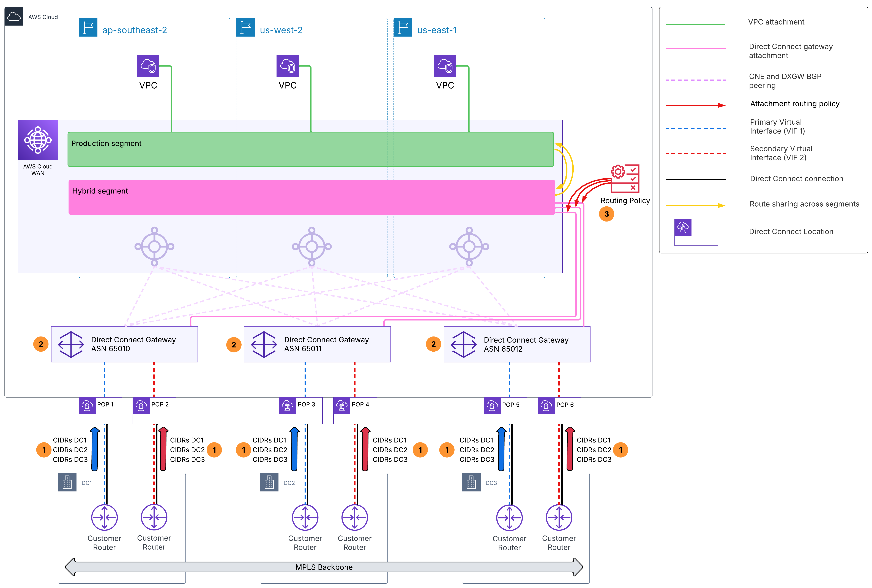Select the green Production segment bar
Viewport: 872px width, 588px height.
coord(311,149)
